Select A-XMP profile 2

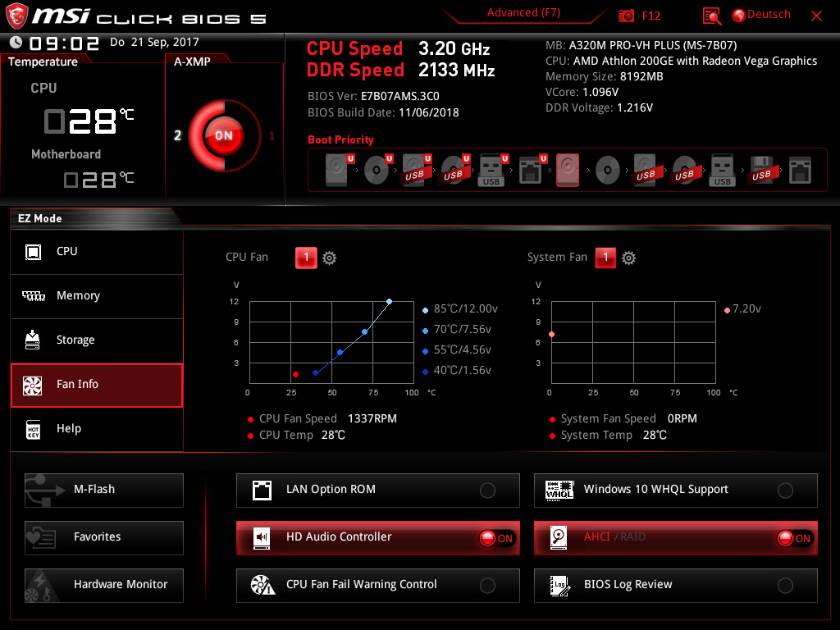tap(178, 135)
